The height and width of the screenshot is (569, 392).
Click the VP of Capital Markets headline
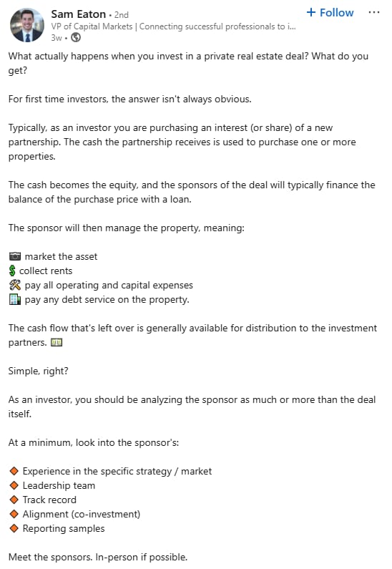173,26
